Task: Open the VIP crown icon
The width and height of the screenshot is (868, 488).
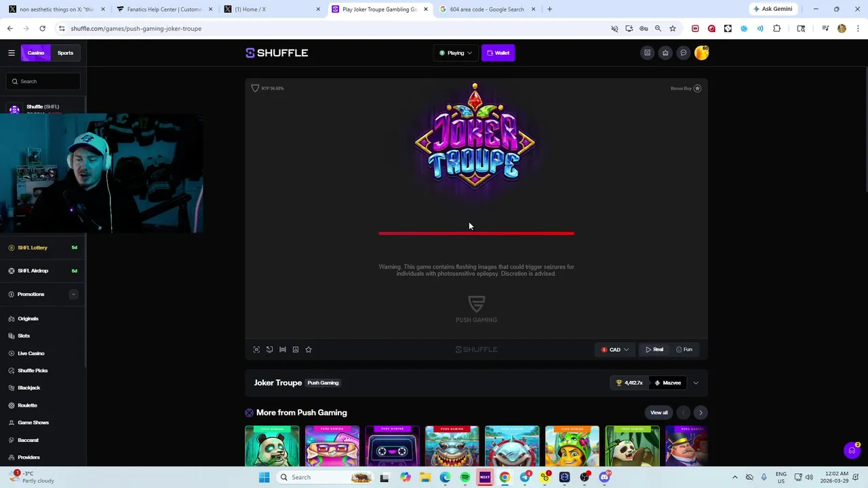Action: 665,53
